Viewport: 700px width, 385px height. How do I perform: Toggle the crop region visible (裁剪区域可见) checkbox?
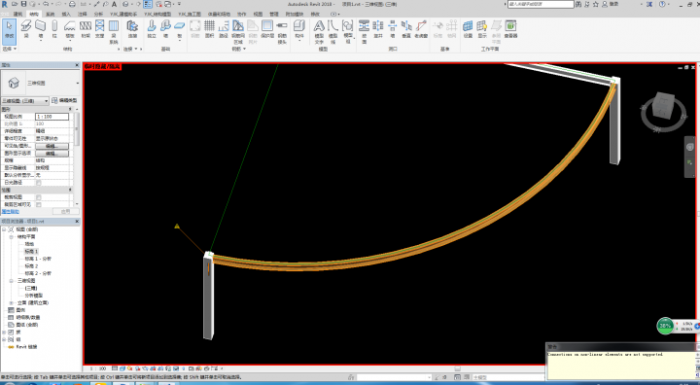(x=39, y=205)
